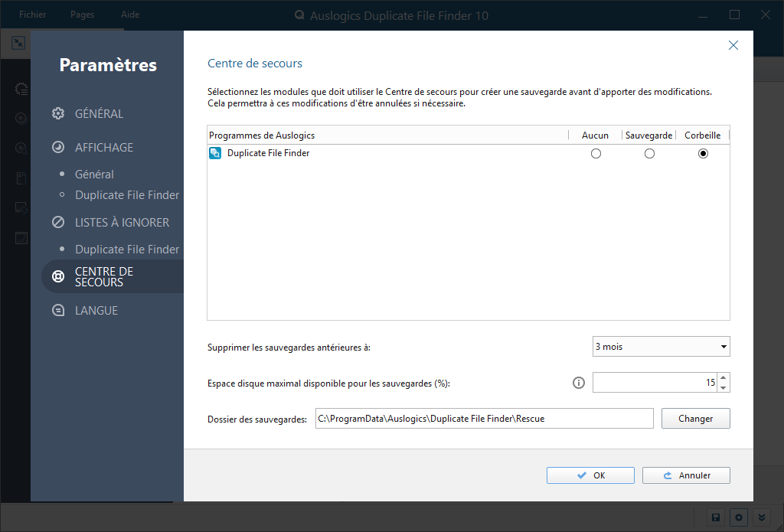Close the Paramètres dialog with the X
Image resolution: width=784 pixels, height=532 pixels.
733,45
